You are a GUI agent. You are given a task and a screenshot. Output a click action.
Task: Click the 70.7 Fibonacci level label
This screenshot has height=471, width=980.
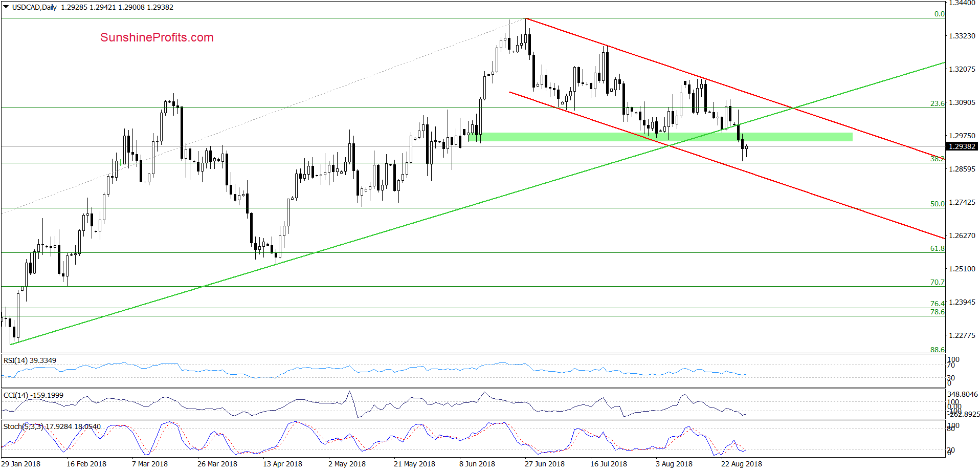pyautogui.click(x=937, y=282)
